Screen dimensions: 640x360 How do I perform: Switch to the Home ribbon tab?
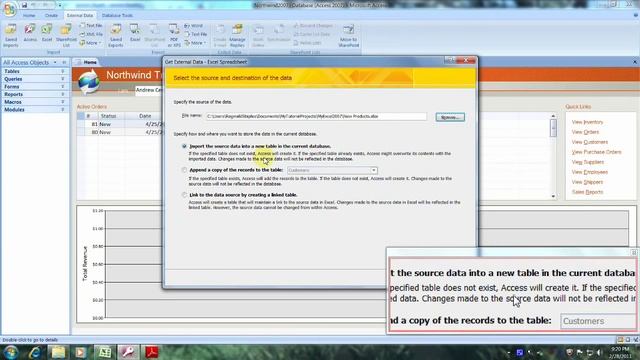[29, 16]
